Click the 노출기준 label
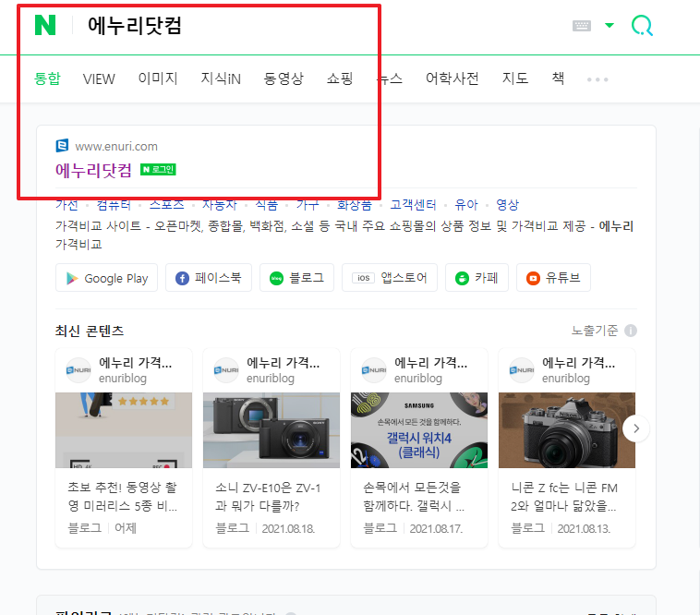This screenshot has width=700, height=615. point(595,331)
